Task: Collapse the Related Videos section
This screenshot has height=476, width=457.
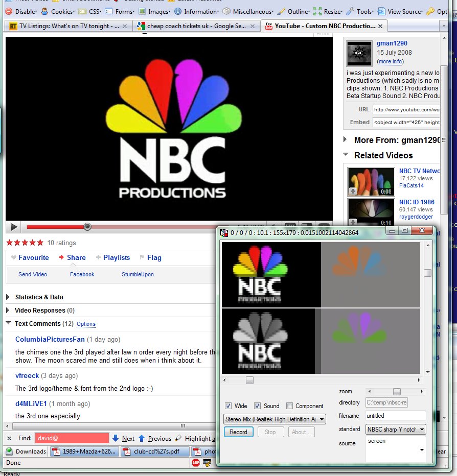Action: click(x=346, y=155)
